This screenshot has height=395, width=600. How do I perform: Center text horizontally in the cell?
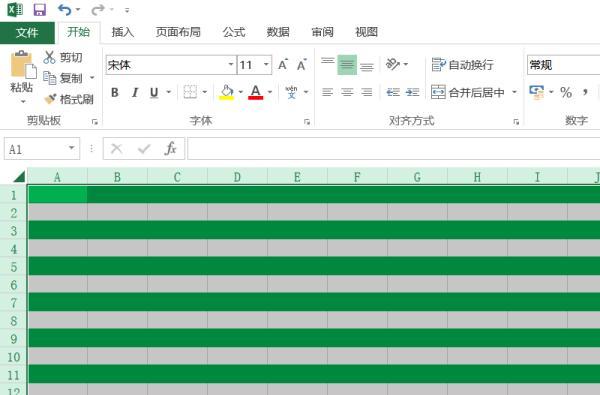tap(347, 92)
